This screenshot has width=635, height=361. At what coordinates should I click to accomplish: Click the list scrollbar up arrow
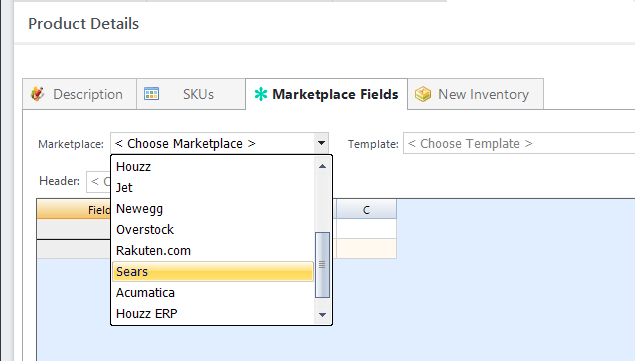click(x=322, y=166)
